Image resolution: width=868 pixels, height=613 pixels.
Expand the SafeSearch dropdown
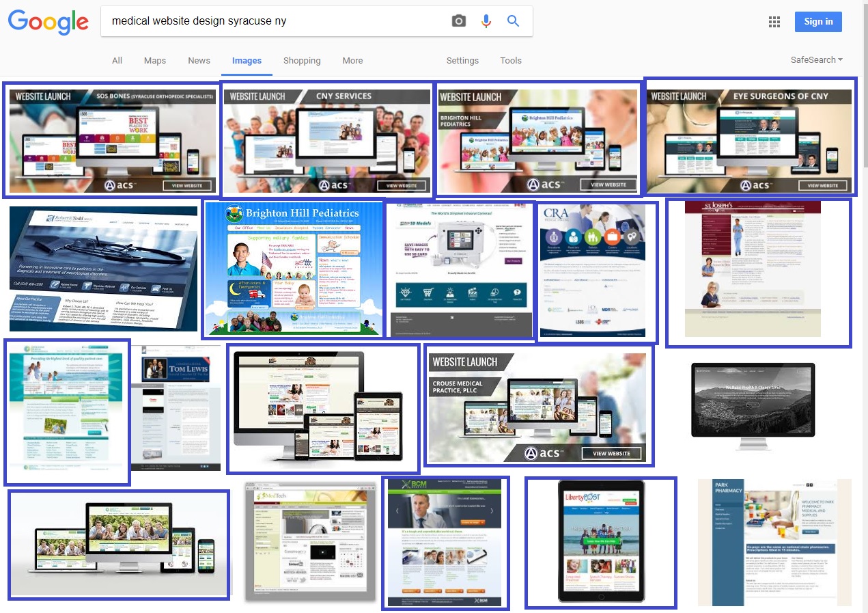pos(817,59)
